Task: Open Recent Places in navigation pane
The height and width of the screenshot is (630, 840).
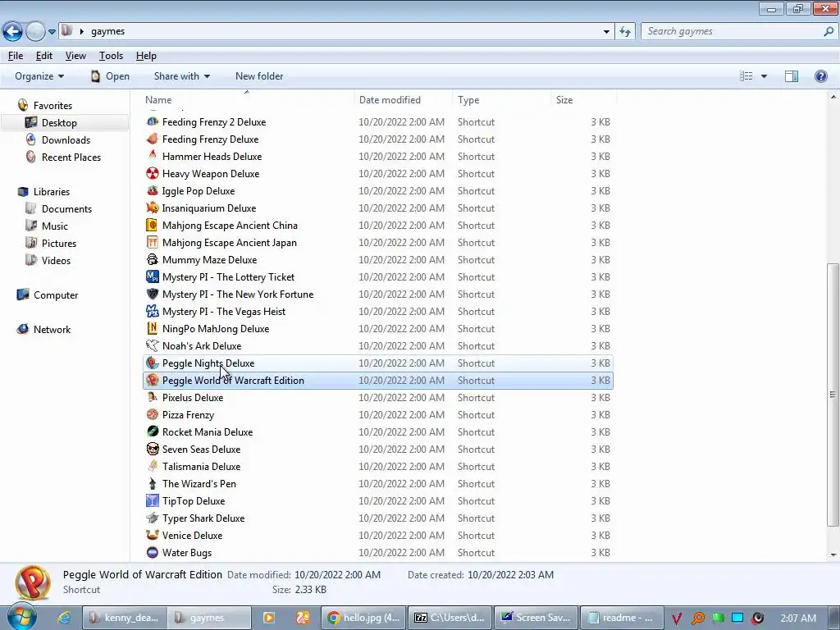Action: pyautogui.click(x=71, y=157)
